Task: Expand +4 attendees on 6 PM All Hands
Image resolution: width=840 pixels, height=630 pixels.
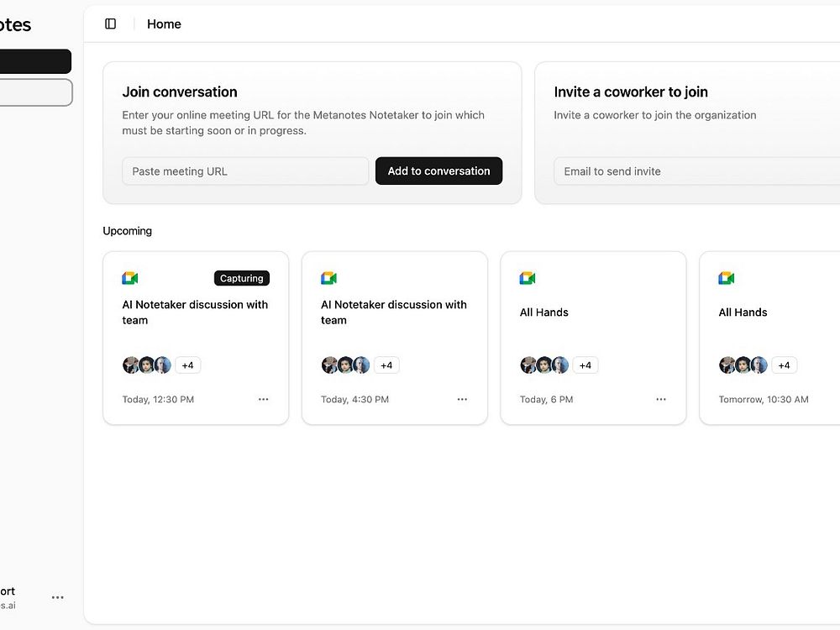Action: [585, 365]
